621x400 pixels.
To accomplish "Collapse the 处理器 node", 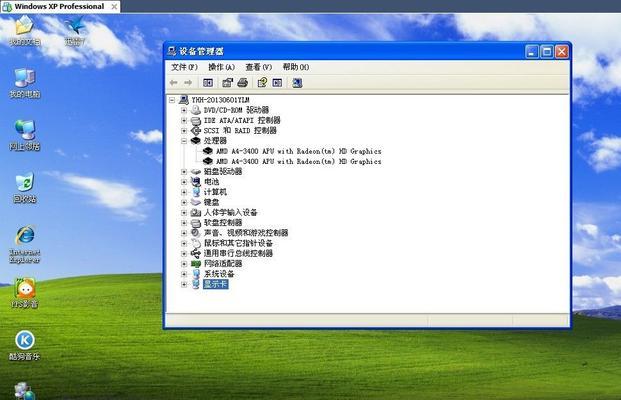I will (x=184, y=141).
